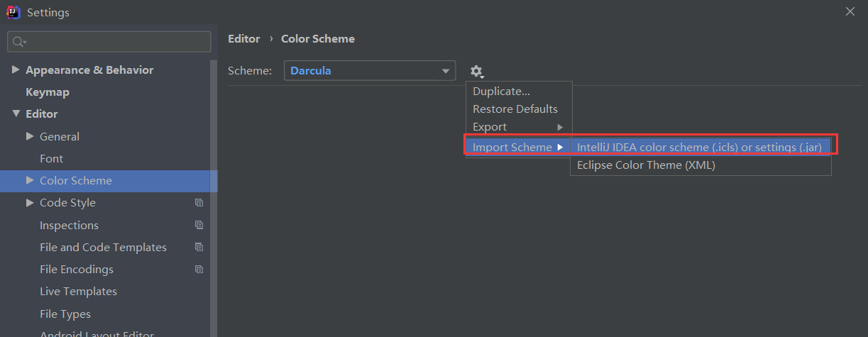Expand the Code Style node

(30, 203)
